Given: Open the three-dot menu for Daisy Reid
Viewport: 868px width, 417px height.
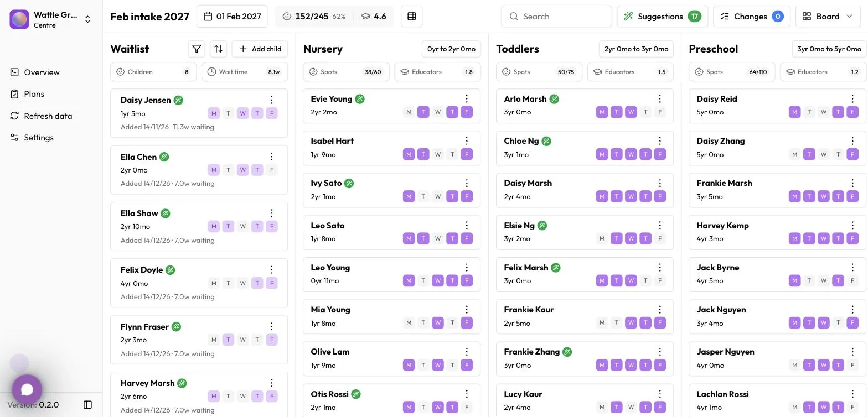Looking at the screenshot, I should pyautogui.click(x=852, y=99).
